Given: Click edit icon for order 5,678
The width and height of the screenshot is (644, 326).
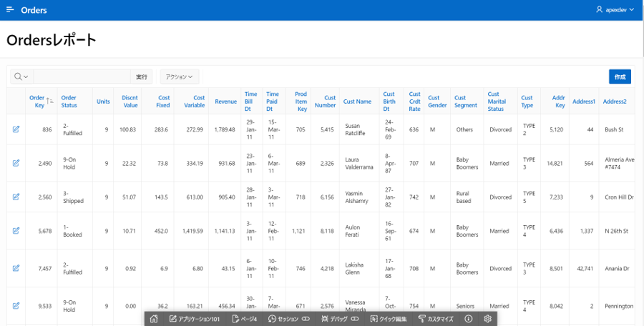Looking at the screenshot, I should pyautogui.click(x=16, y=230).
